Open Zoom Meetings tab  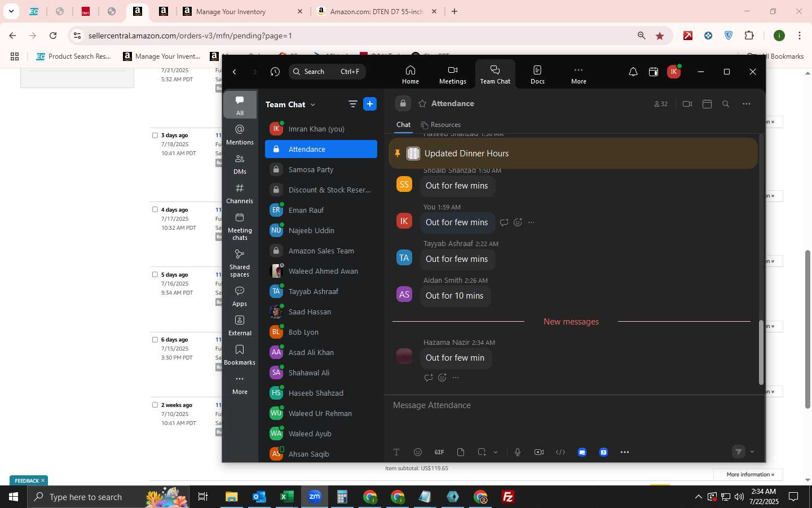452,75
